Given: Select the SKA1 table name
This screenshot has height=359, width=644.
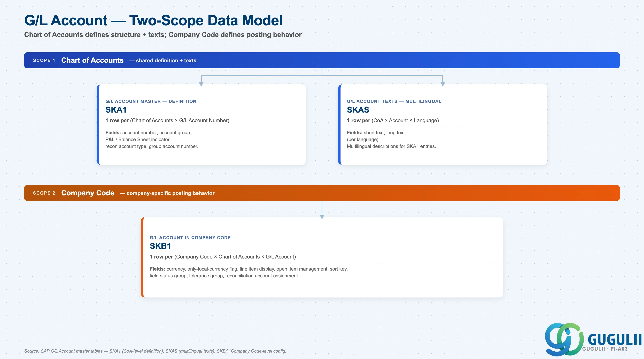Looking at the screenshot, I should point(116,110).
